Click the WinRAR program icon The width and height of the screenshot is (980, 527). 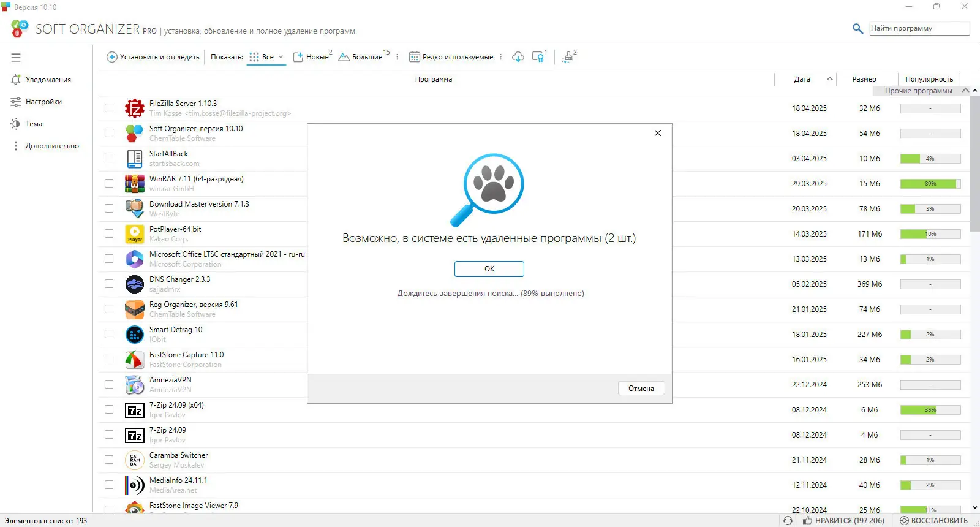pos(135,184)
